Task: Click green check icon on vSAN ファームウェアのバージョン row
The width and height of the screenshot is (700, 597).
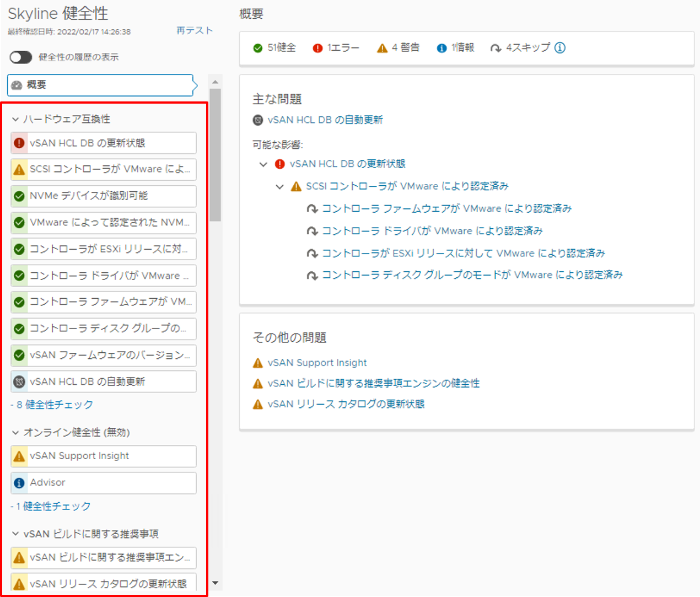Action: (x=19, y=355)
